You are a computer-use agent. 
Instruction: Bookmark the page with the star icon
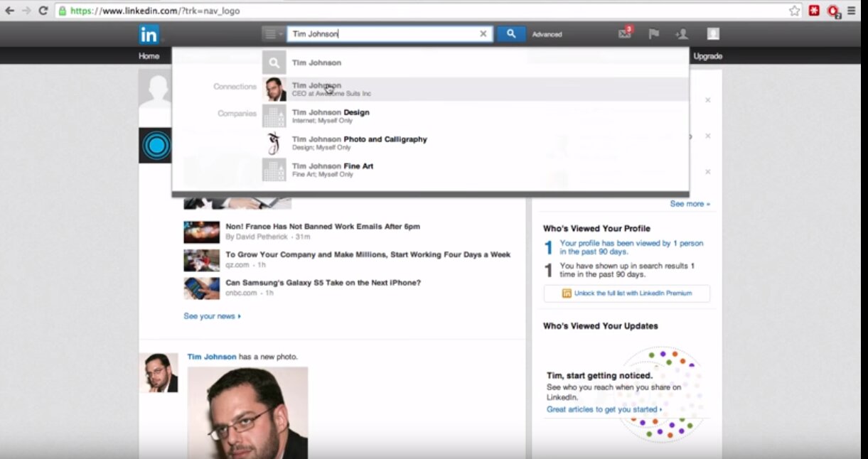[x=794, y=11]
